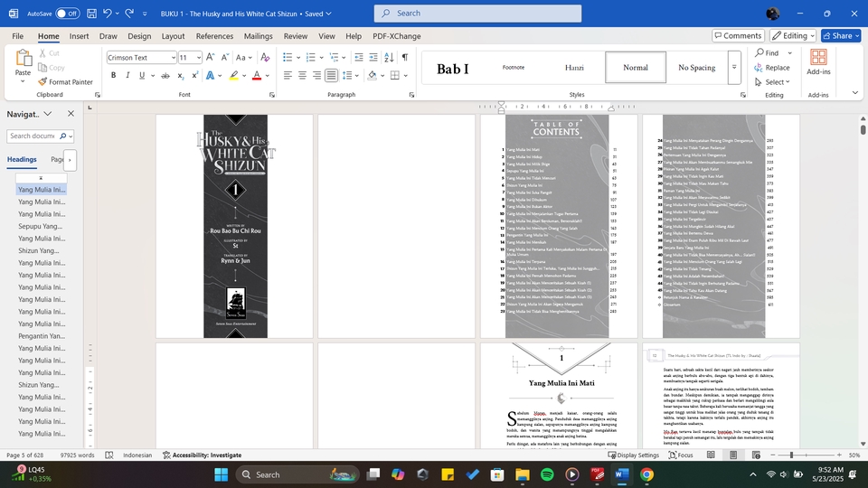This screenshot has height=488, width=868.
Task: Open the Comments button
Action: [x=739, y=35]
